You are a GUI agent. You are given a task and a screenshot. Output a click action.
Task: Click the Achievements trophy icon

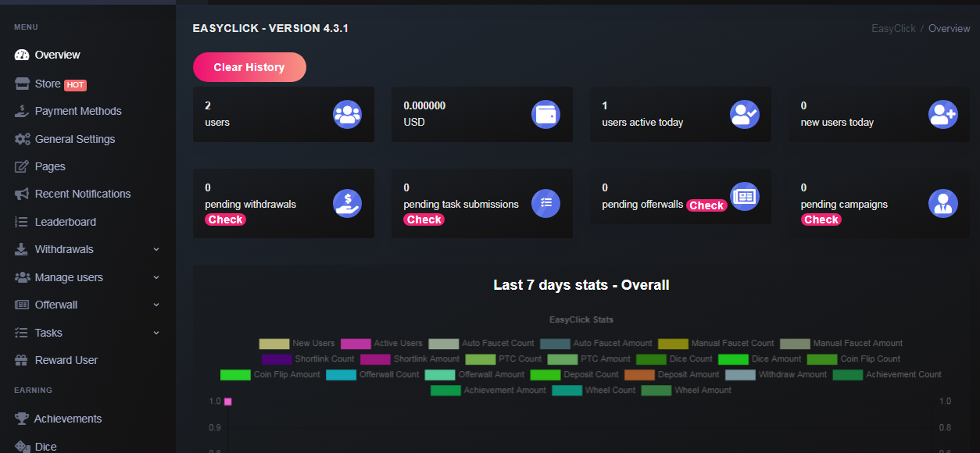(x=22, y=419)
